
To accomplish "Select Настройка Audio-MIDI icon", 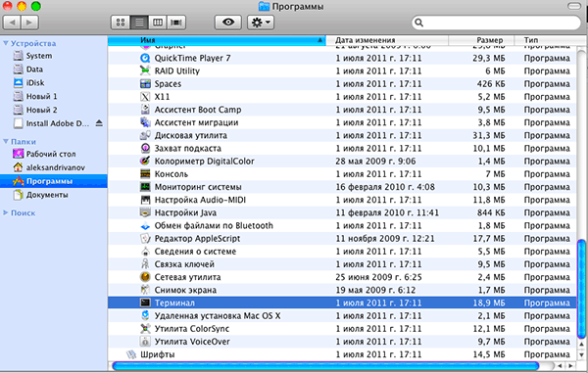I will tap(145, 200).
